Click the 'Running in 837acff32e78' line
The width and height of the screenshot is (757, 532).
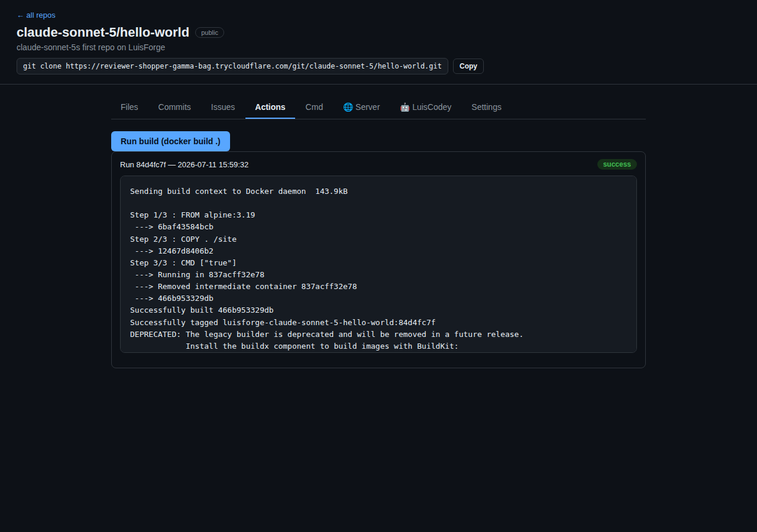[x=199, y=274]
